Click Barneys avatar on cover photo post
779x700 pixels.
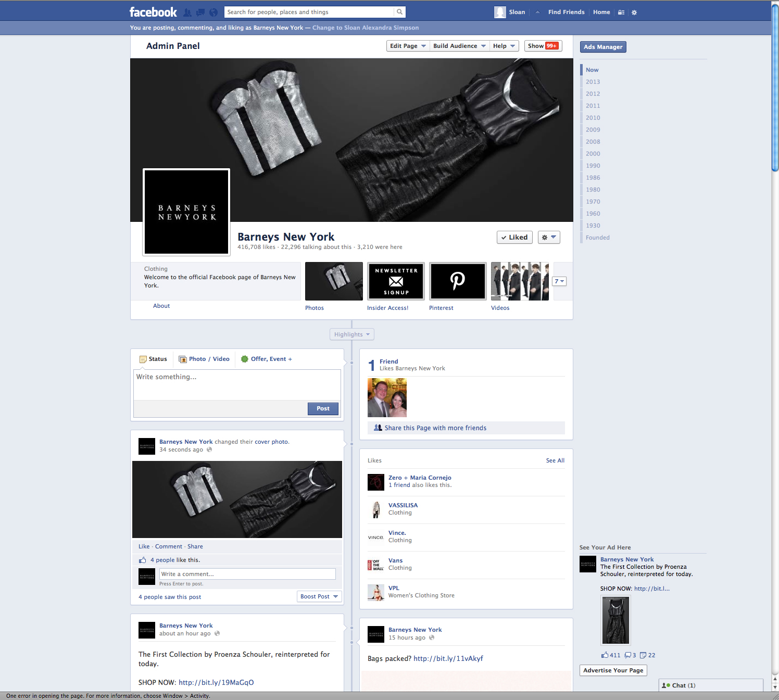[147, 446]
